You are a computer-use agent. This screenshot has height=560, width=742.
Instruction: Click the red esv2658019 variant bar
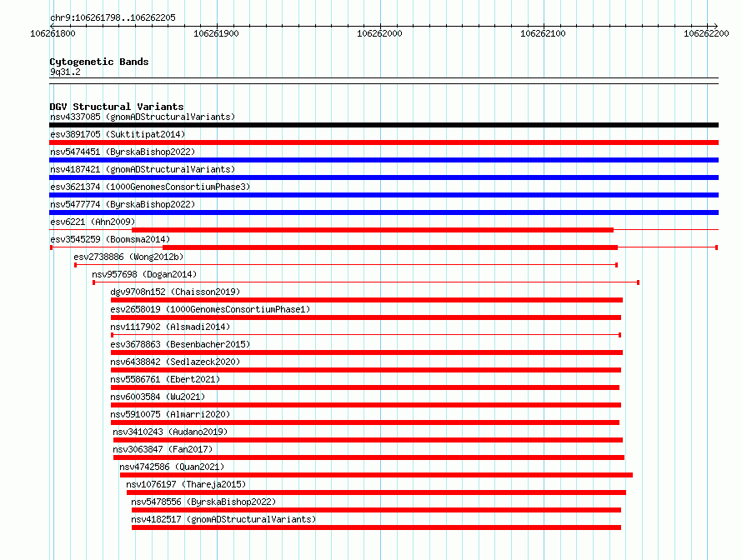[366, 317]
